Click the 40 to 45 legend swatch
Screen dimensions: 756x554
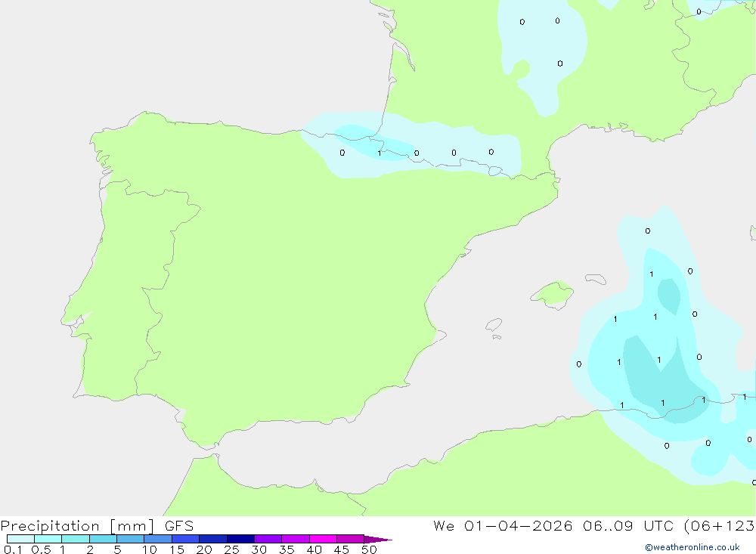(323, 539)
